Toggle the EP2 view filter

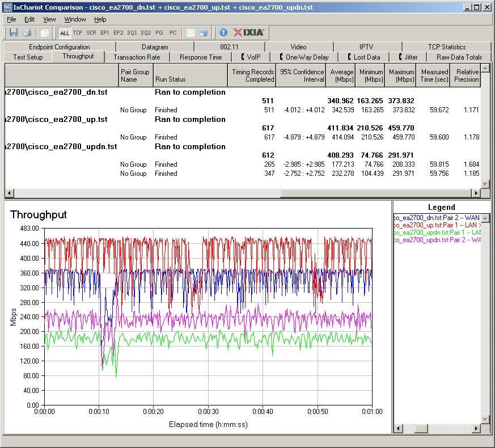pyautogui.click(x=119, y=32)
